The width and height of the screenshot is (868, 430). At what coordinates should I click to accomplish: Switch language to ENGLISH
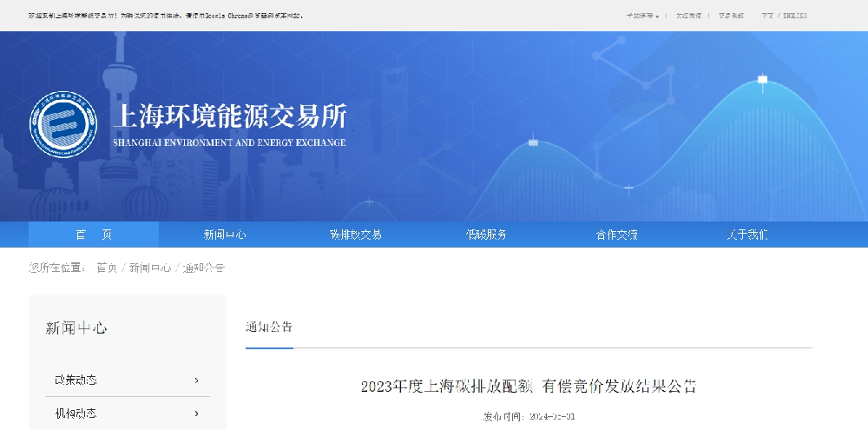[x=795, y=16]
